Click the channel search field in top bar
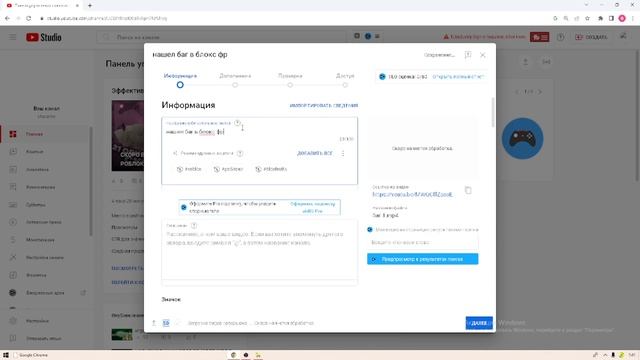This screenshot has width=640, height=360. click(220, 37)
